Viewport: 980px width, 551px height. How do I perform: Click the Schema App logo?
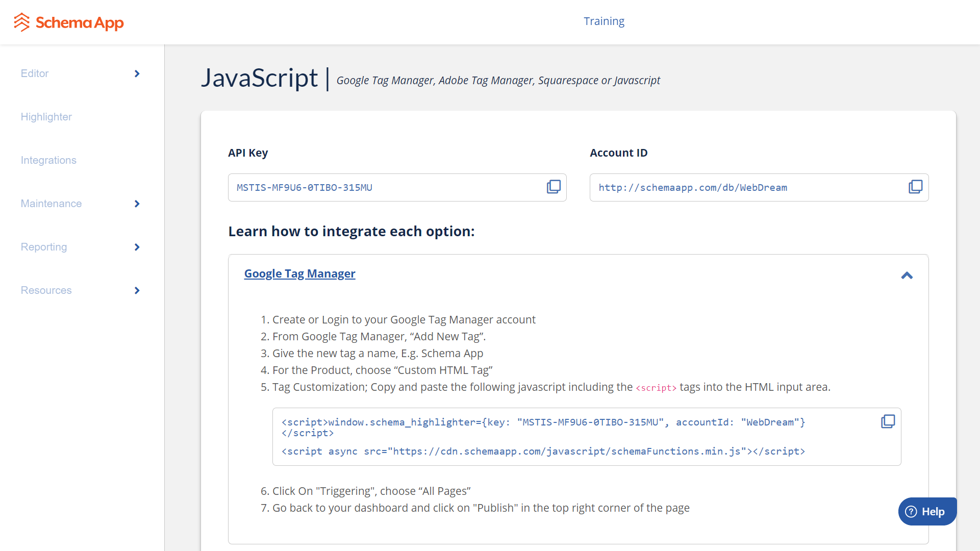(69, 22)
